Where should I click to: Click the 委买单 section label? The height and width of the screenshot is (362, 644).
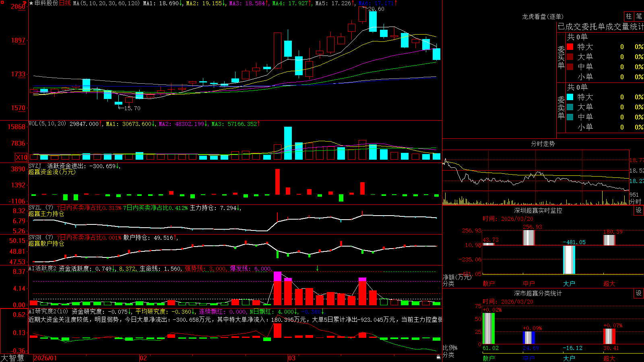[561, 58]
